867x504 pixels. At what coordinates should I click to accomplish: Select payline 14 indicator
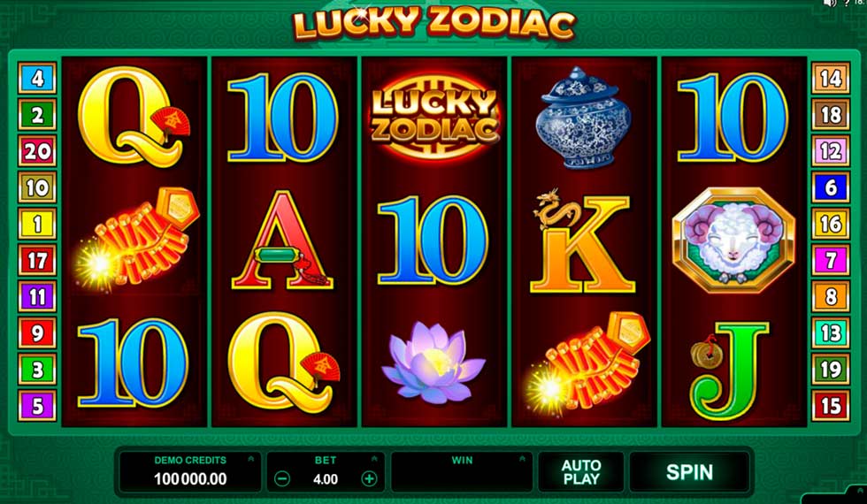tap(831, 78)
